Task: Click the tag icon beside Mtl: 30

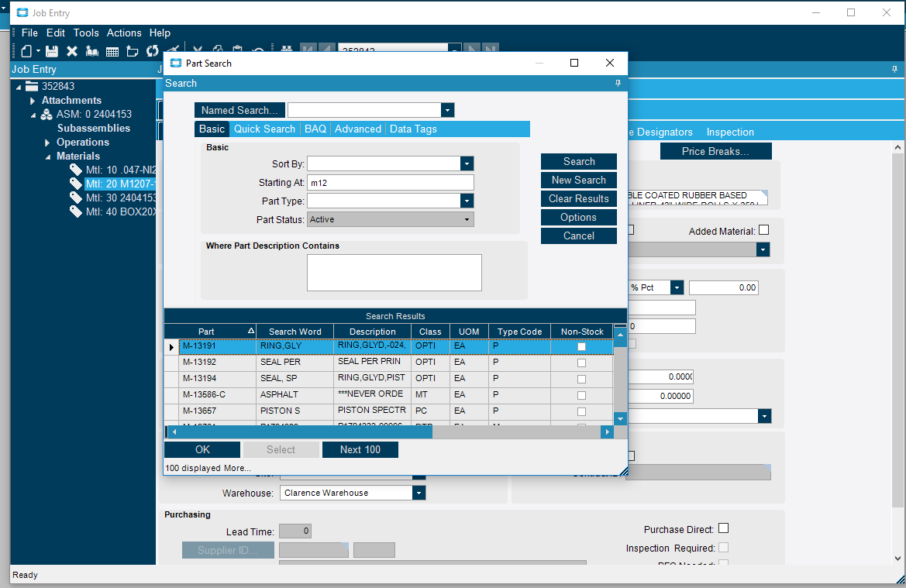Action: [x=76, y=198]
